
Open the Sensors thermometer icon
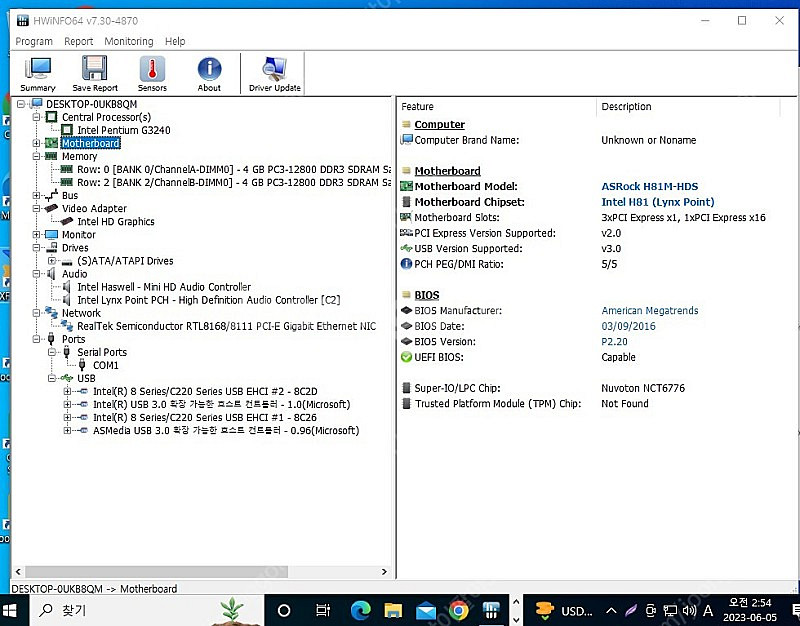pyautogui.click(x=152, y=74)
